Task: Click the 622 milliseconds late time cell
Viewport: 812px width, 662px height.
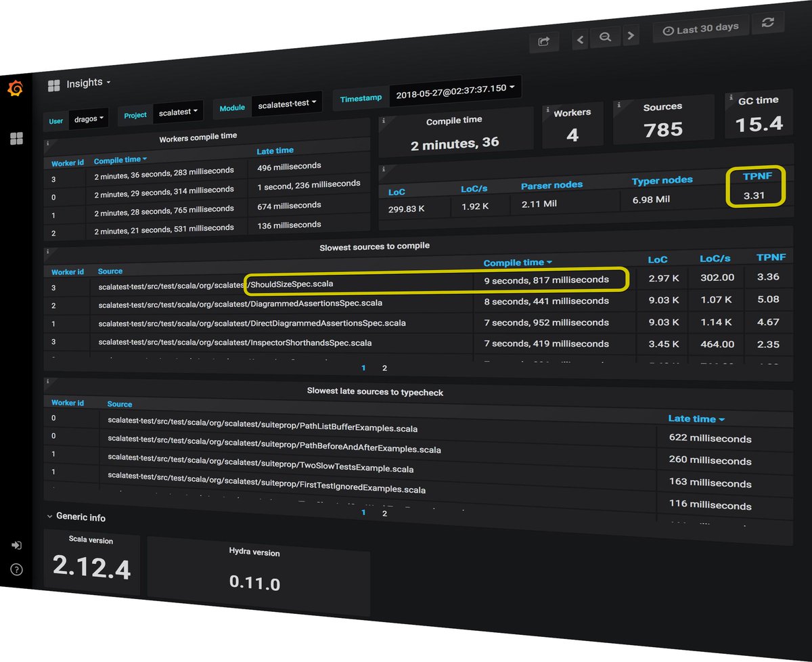Action: coord(710,438)
